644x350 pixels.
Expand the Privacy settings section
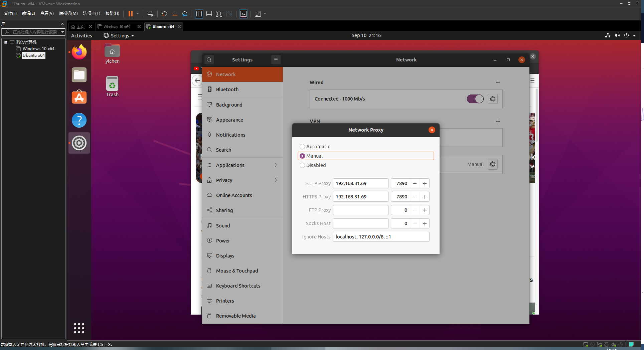point(243,180)
